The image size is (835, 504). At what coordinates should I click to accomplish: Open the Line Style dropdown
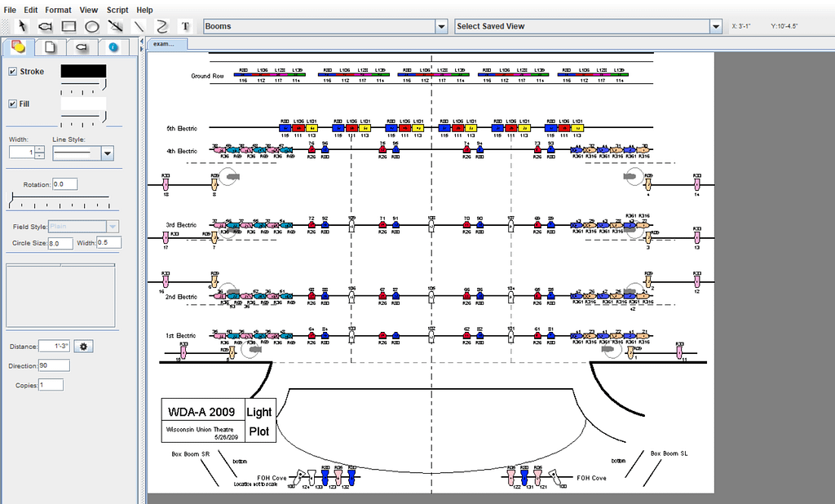click(x=106, y=153)
